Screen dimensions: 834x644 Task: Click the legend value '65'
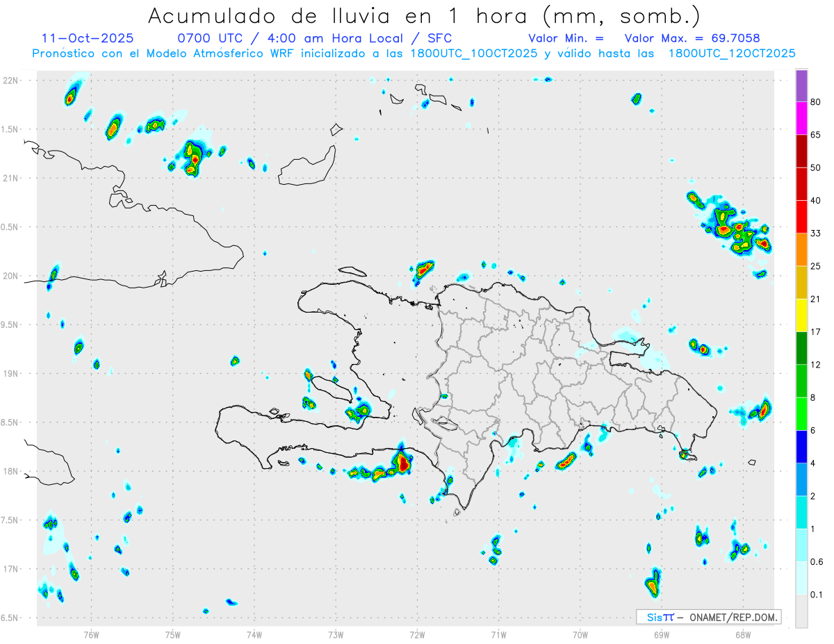pos(816,135)
